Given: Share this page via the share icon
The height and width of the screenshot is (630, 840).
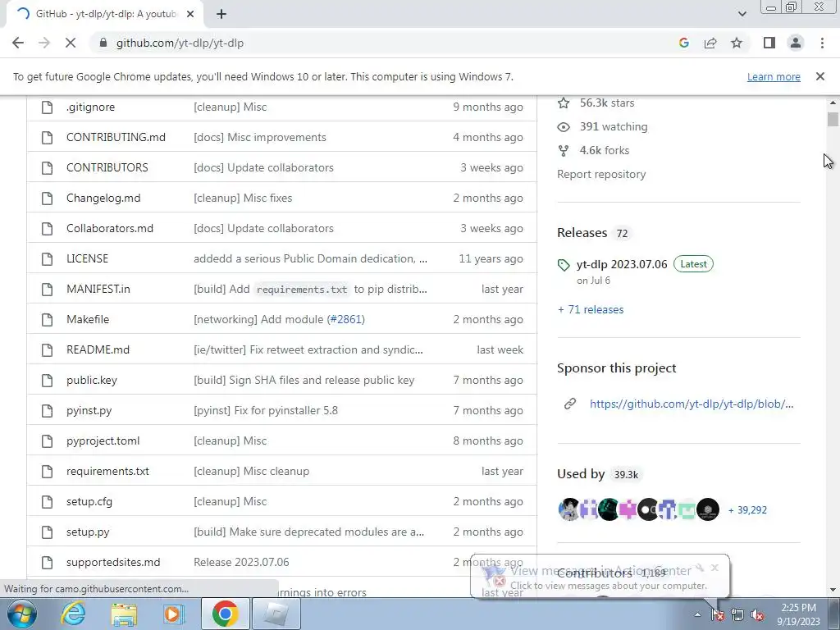Looking at the screenshot, I should coord(710,43).
